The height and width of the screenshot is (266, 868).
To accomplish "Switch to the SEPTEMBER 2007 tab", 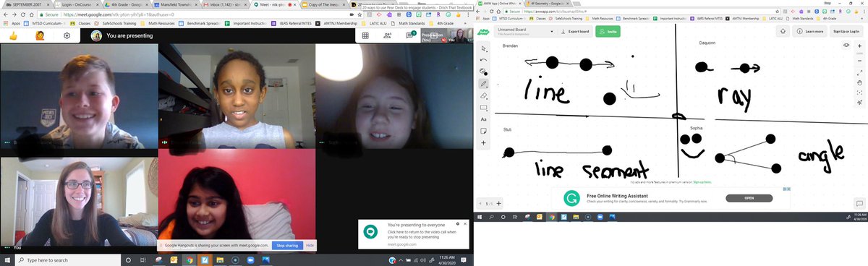I will (x=27, y=4).
